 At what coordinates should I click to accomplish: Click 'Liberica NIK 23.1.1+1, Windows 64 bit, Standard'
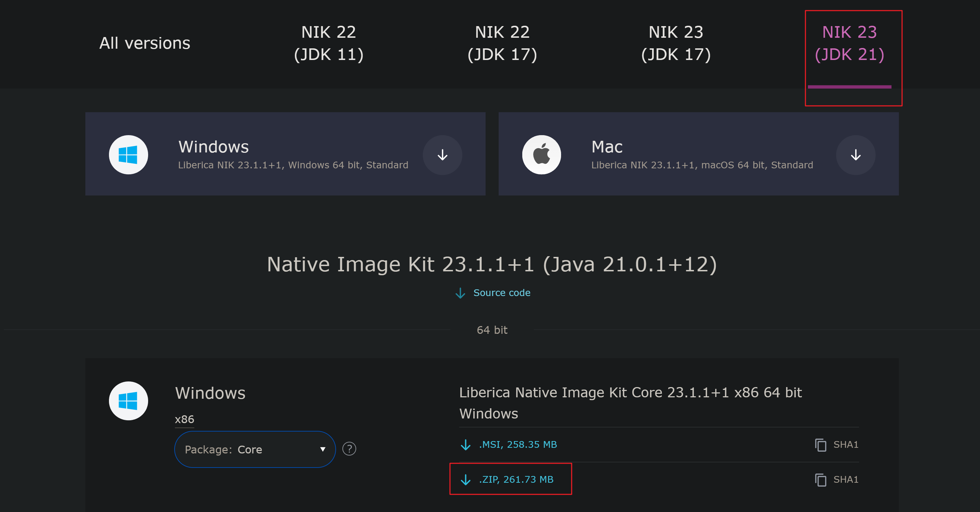(x=293, y=165)
